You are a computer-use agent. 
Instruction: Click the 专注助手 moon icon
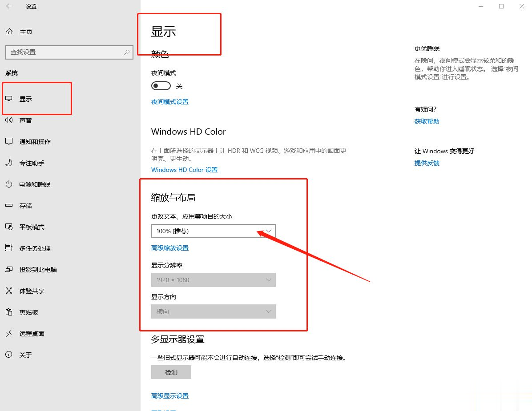point(9,163)
